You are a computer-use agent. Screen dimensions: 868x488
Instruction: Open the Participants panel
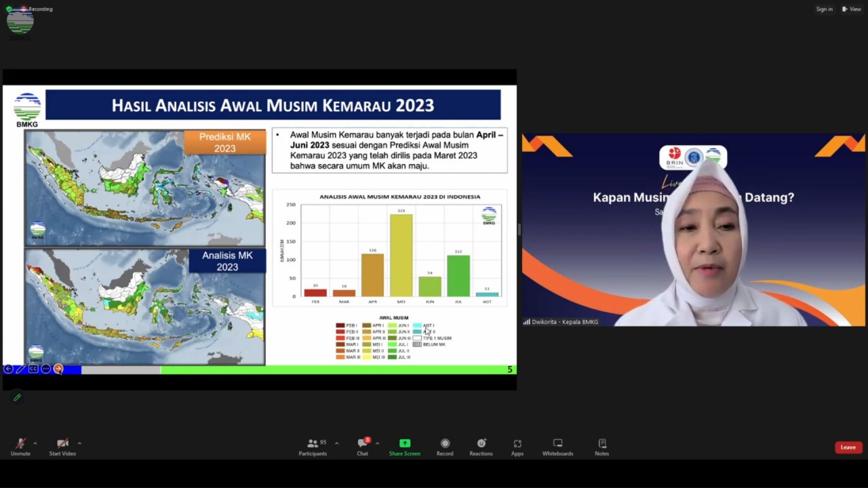click(313, 447)
